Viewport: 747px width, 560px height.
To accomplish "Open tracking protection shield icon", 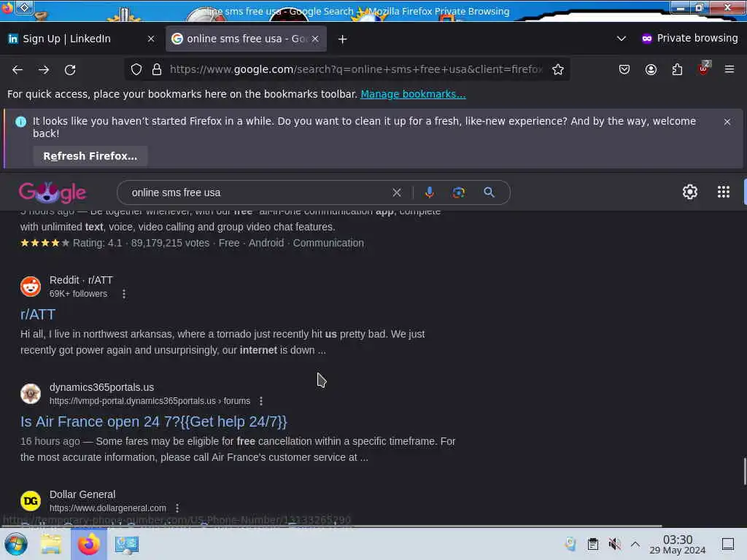I will [136, 69].
